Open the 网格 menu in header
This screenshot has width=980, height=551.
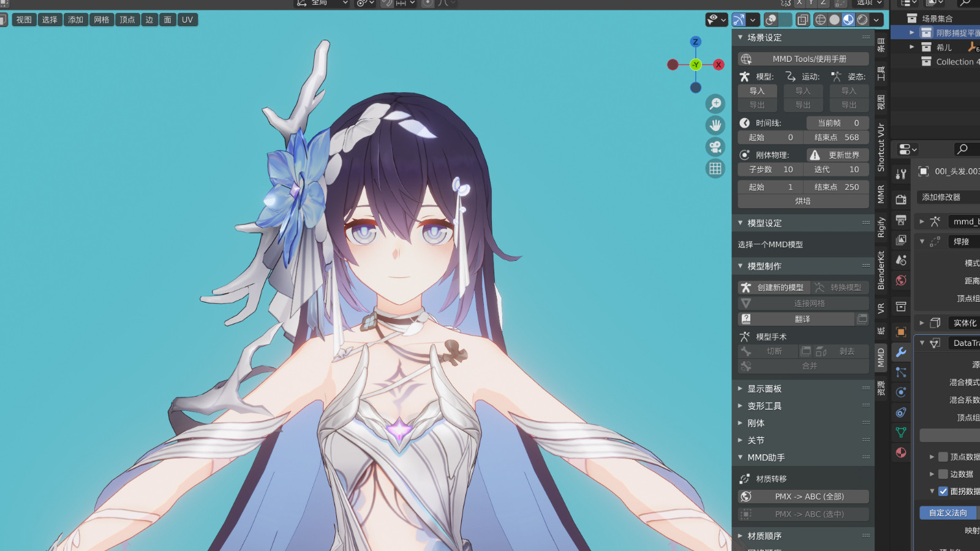tap(102, 20)
